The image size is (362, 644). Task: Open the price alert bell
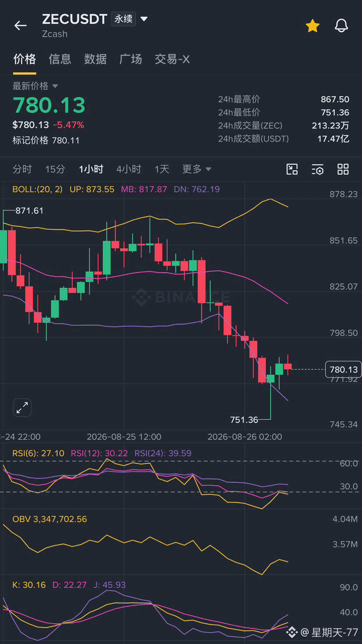341,26
